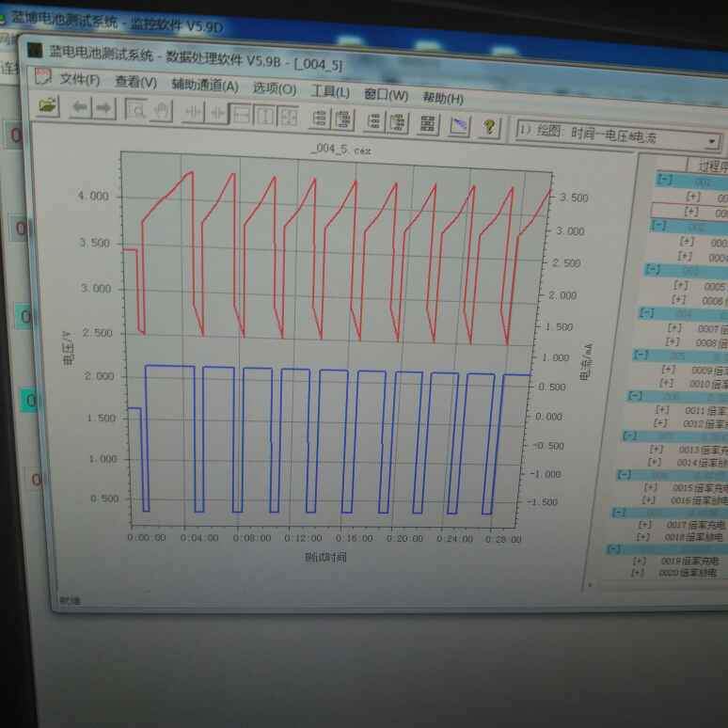Collapse the cycle group containing step 0007
Image resolution: width=728 pixels, height=728 pixels.
(646, 312)
